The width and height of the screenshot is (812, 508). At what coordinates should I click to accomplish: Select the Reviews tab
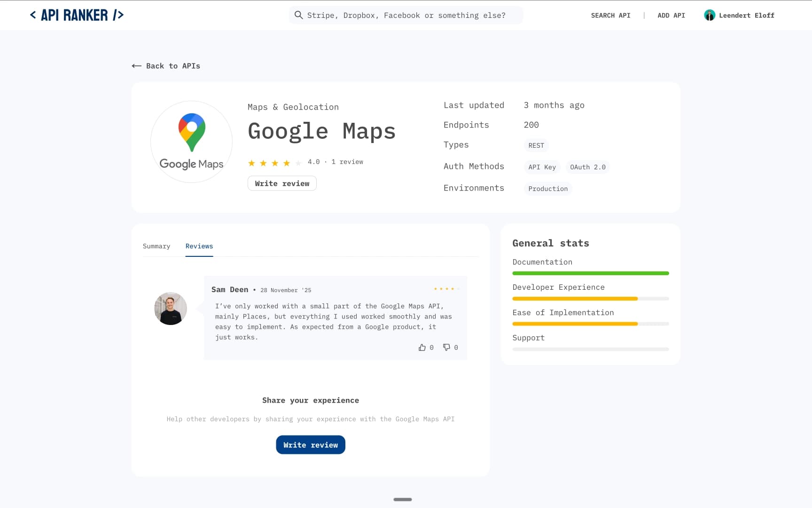pos(199,246)
